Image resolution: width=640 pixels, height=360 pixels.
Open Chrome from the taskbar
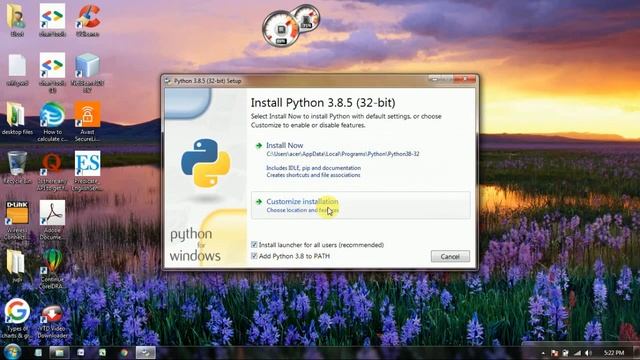coord(124,352)
